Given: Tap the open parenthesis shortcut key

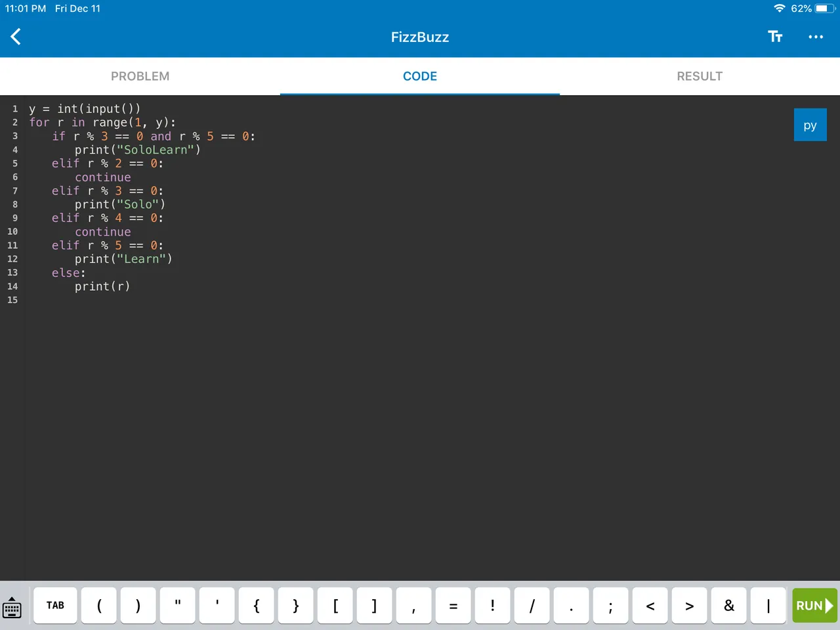Looking at the screenshot, I should tap(99, 605).
